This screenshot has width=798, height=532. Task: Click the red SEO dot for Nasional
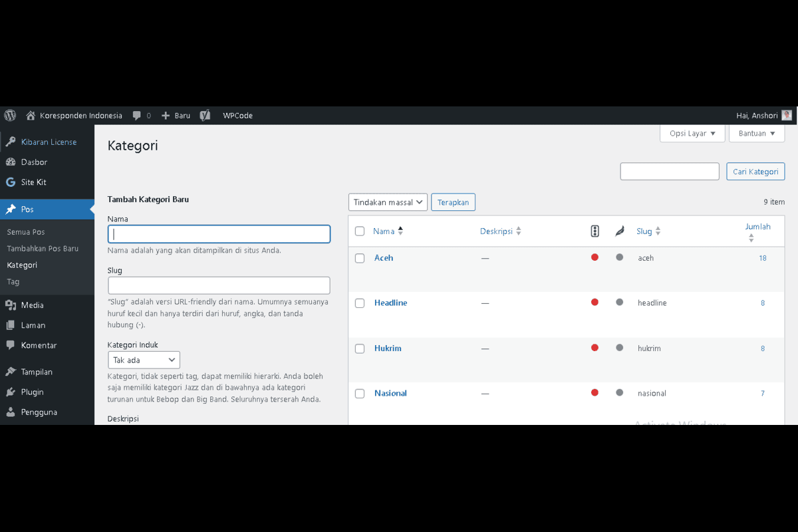tap(595, 392)
